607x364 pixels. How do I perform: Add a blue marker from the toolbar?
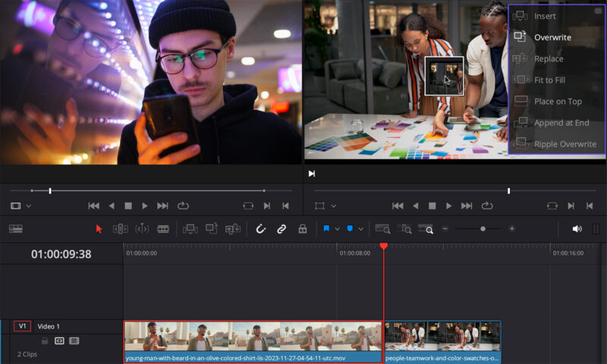pos(350,228)
